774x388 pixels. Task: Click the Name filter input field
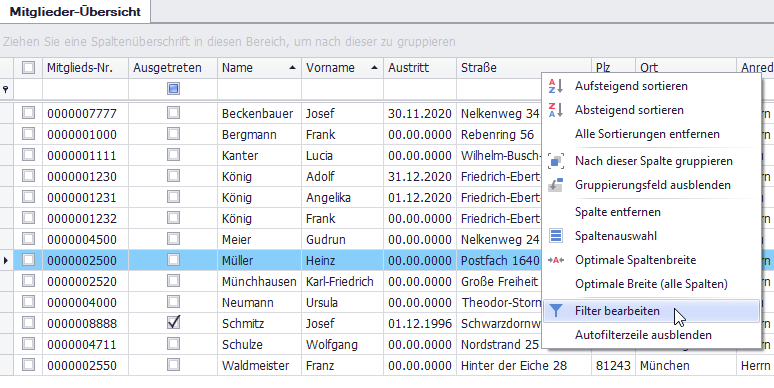[260, 89]
